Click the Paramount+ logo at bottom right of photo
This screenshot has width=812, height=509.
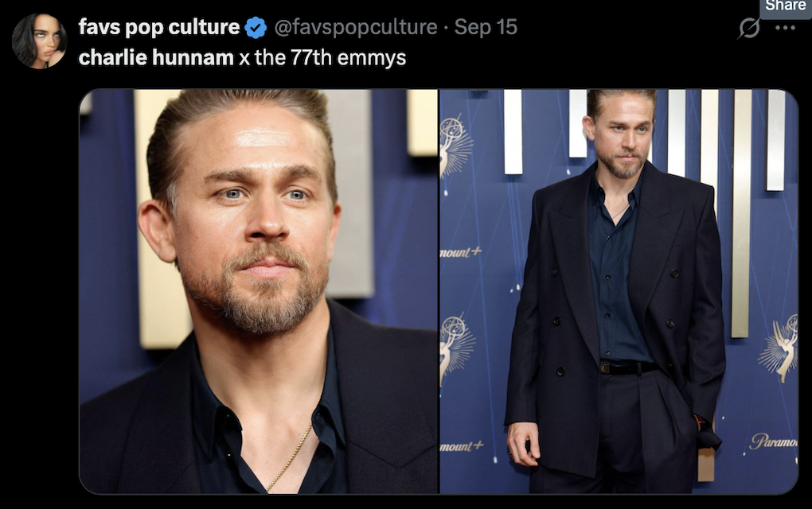pos(772,441)
